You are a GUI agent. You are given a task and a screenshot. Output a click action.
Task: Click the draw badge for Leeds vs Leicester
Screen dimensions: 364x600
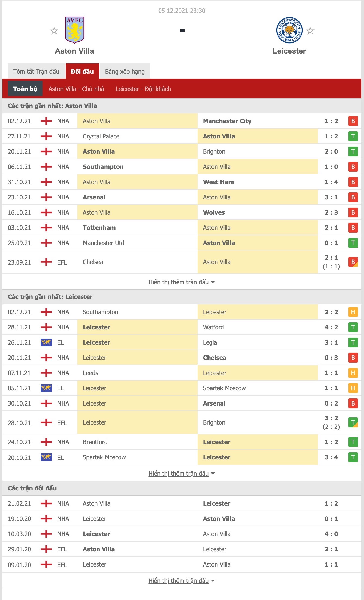coord(353,373)
